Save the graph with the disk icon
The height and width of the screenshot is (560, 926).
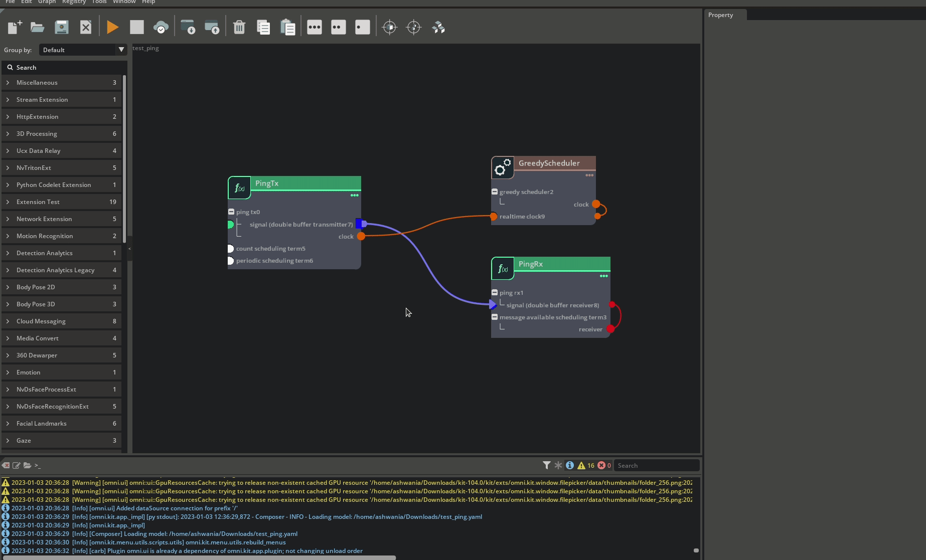click(x=62, y=27)
